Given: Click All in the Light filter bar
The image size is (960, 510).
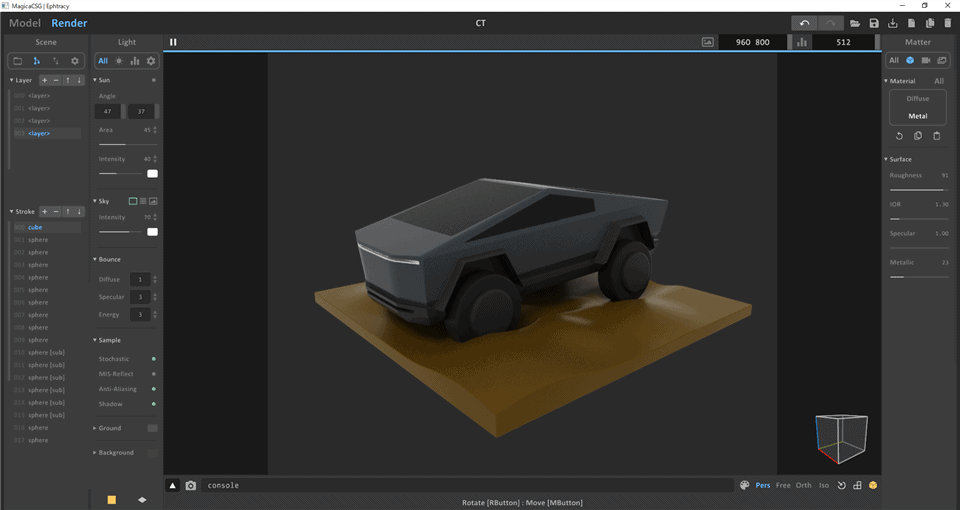Looking at the screenshot, I should [x=103, y=61].
